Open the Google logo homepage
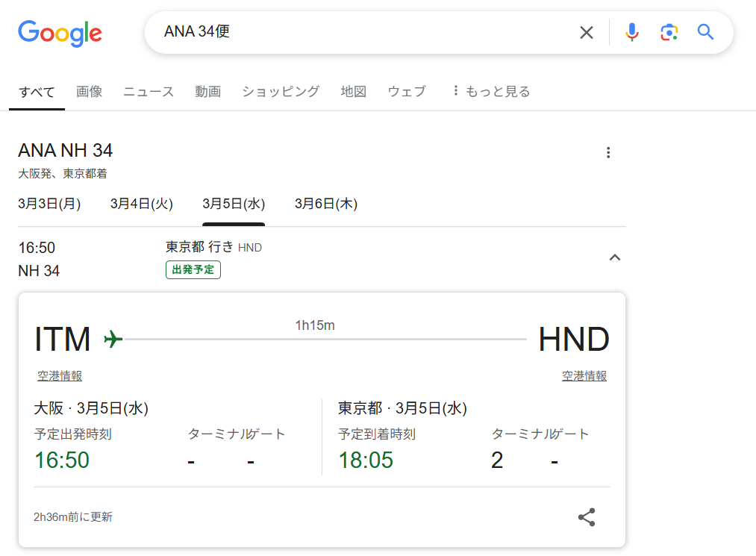Viewport: 756px width, 556px height. point(60,34)
